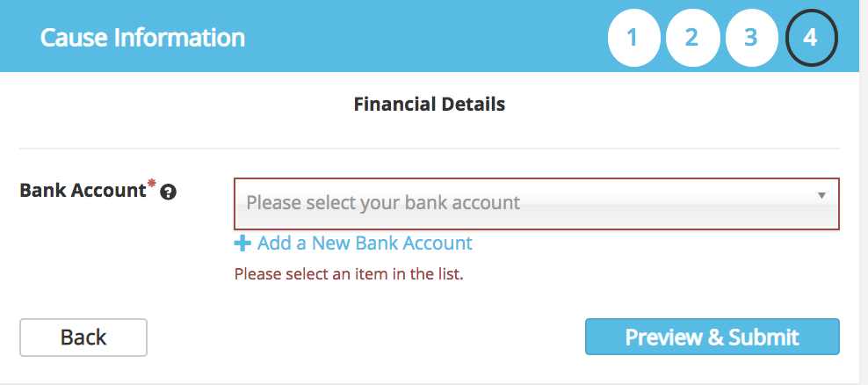Click blank space between Back and Submit buttons

[x=365, y=337]
